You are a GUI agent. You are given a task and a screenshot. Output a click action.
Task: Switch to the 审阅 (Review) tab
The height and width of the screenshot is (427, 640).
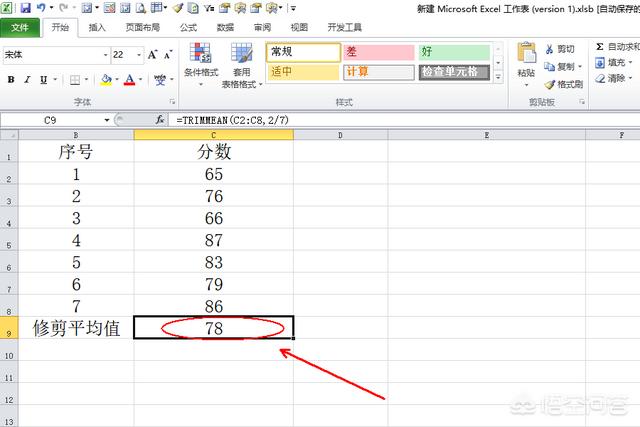262,27
